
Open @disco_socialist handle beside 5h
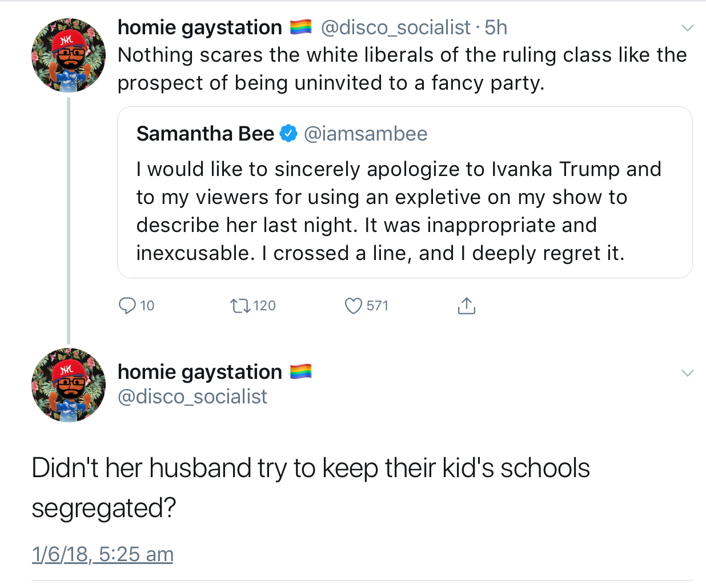pyautogui.click(x=396, y=27)
